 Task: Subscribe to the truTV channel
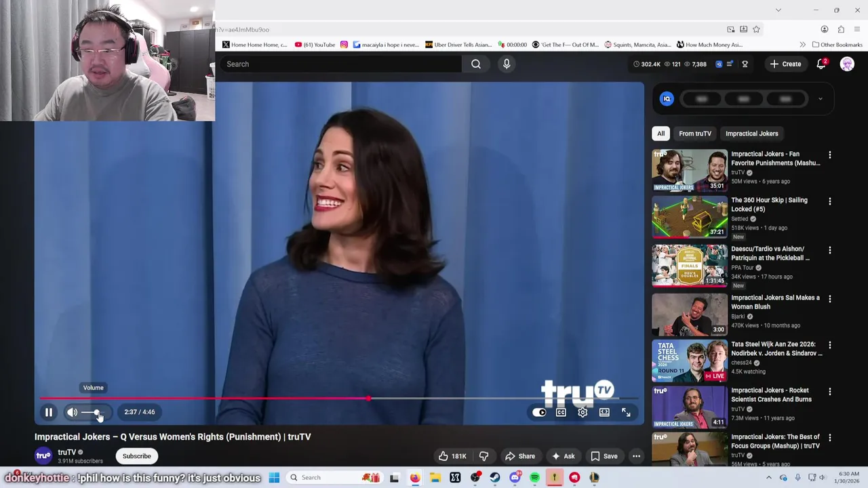tap(136, 456)
